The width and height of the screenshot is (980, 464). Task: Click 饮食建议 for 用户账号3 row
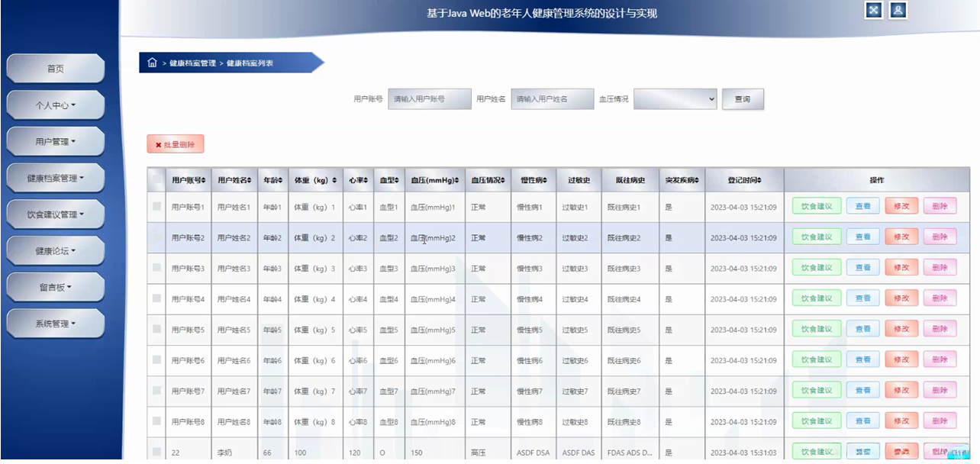[x=817, y=267]
